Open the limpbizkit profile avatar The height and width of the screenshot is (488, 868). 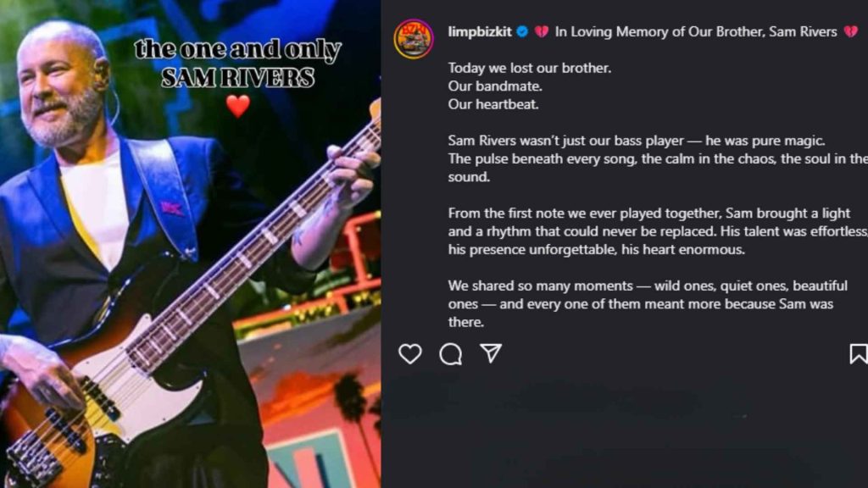click(414, 39)
